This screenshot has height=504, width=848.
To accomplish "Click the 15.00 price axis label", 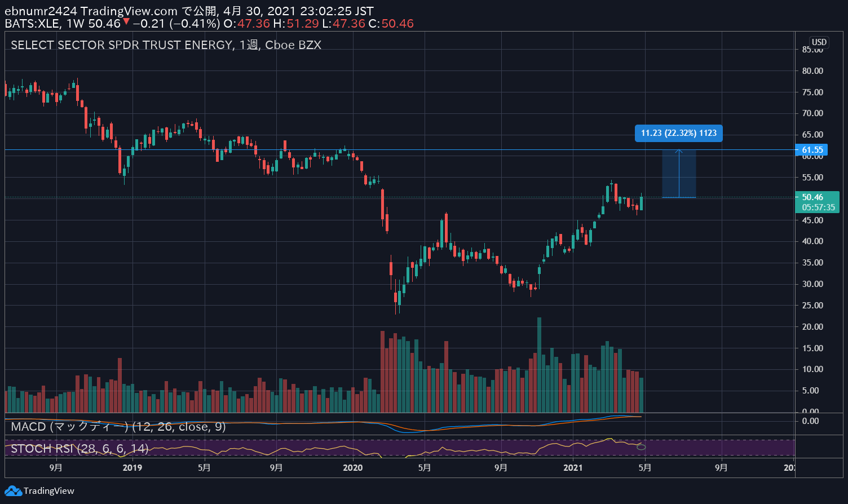I will (x=812, y=348).
